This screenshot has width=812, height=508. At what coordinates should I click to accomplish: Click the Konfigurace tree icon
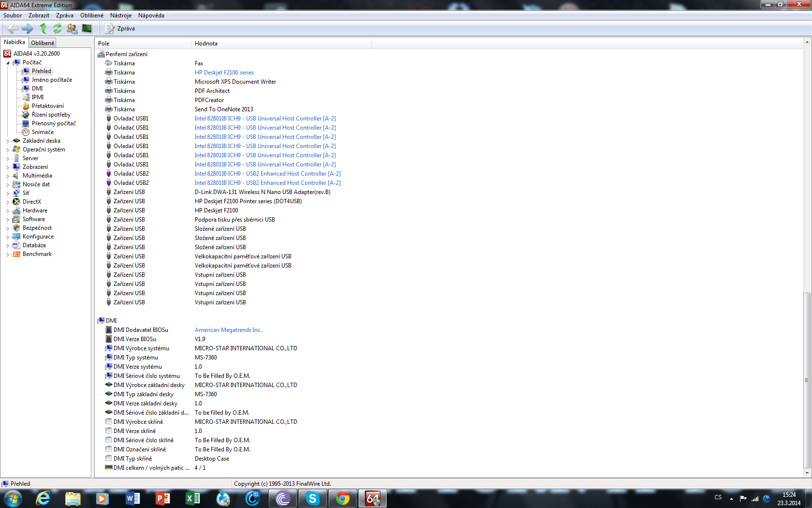click(x=16, y=237)
